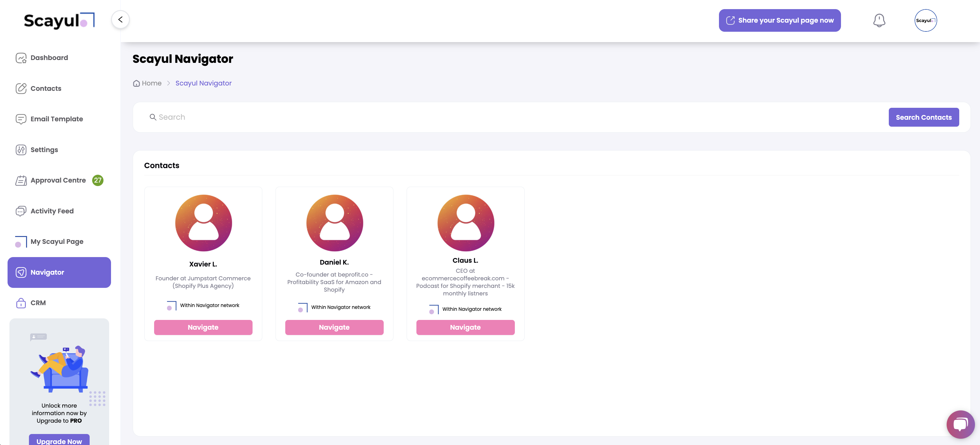Click Share your Scayul page now
The image size is (980, 445).
(x=780, y=20)
